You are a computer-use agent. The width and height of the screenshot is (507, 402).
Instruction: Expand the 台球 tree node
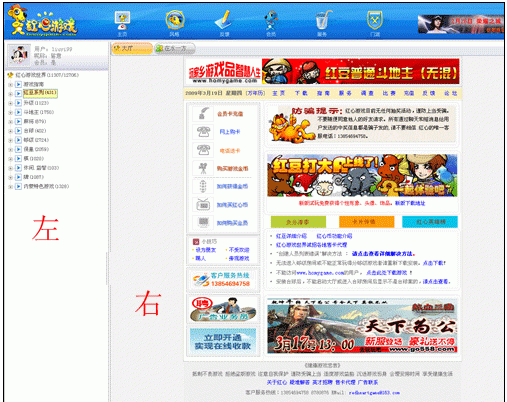tap(10, 131)
